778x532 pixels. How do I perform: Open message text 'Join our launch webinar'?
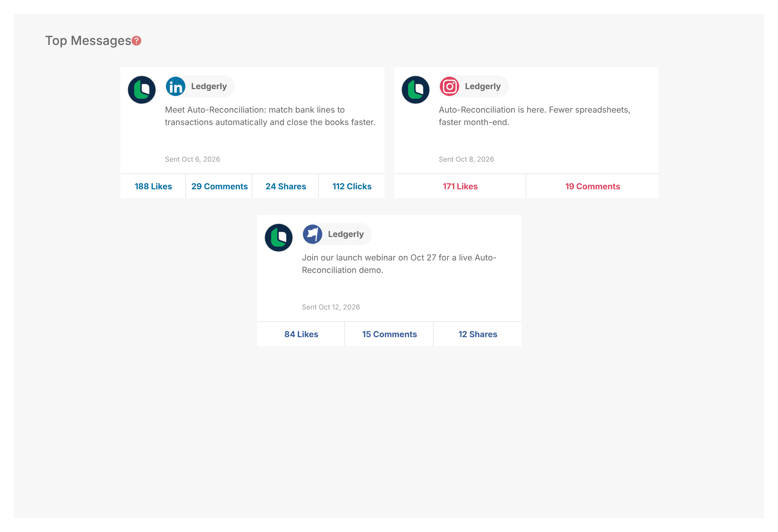[x=399, y=264]
